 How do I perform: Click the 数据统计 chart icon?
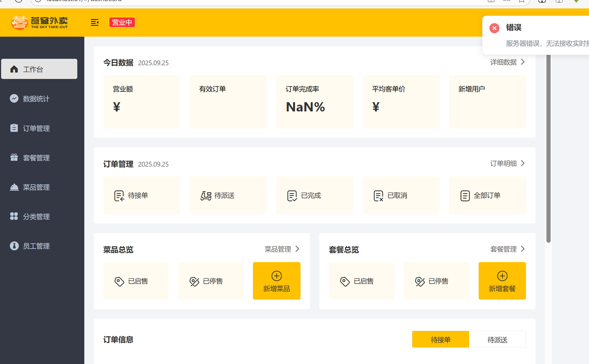14,98
